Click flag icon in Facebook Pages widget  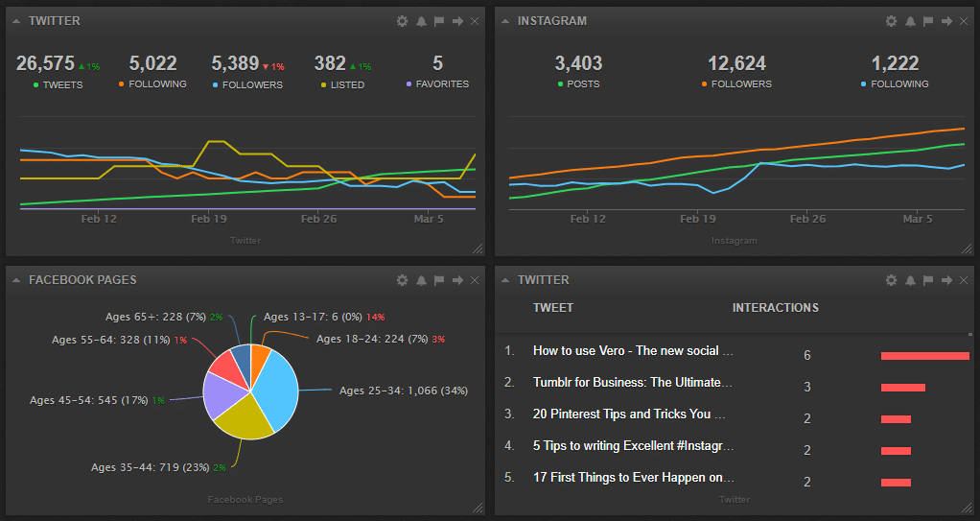click(x=439, y=280)
